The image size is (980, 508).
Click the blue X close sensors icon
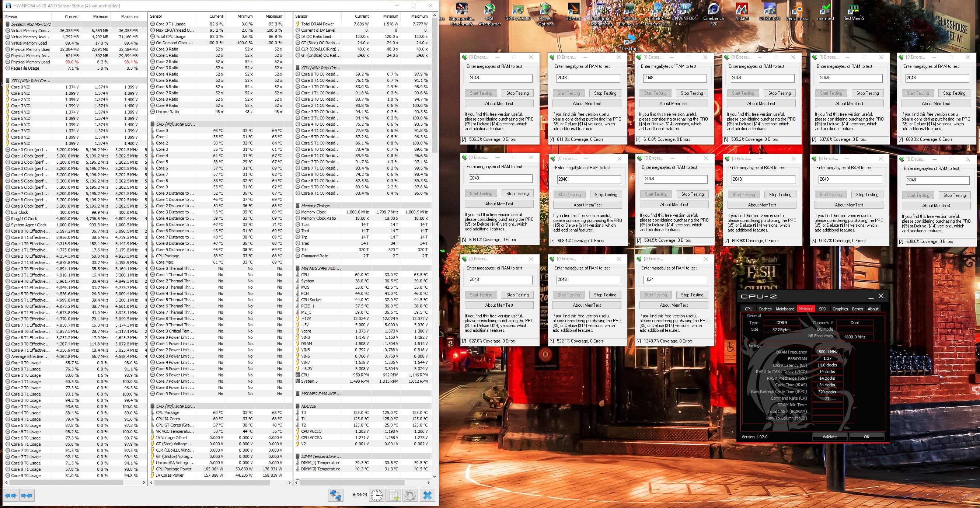tap(427, 495)
